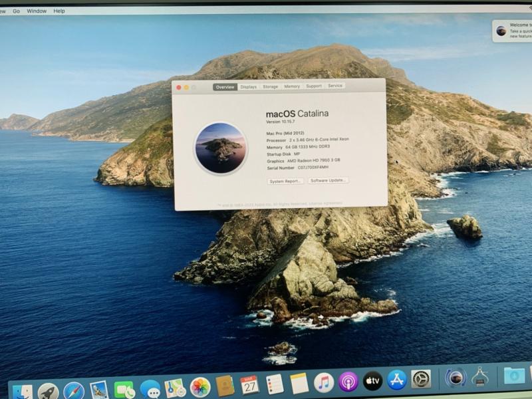Viewport: 532px width, 399px height.
Task: Go to the Support tab
Action: pyautogui.click(x=314, y=86)
